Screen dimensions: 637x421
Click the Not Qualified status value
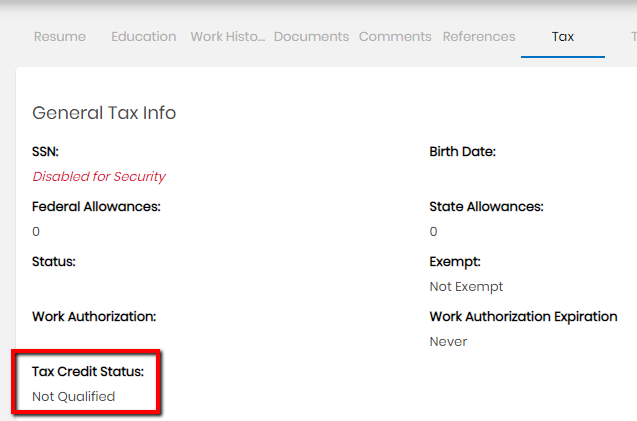[74, 397]
